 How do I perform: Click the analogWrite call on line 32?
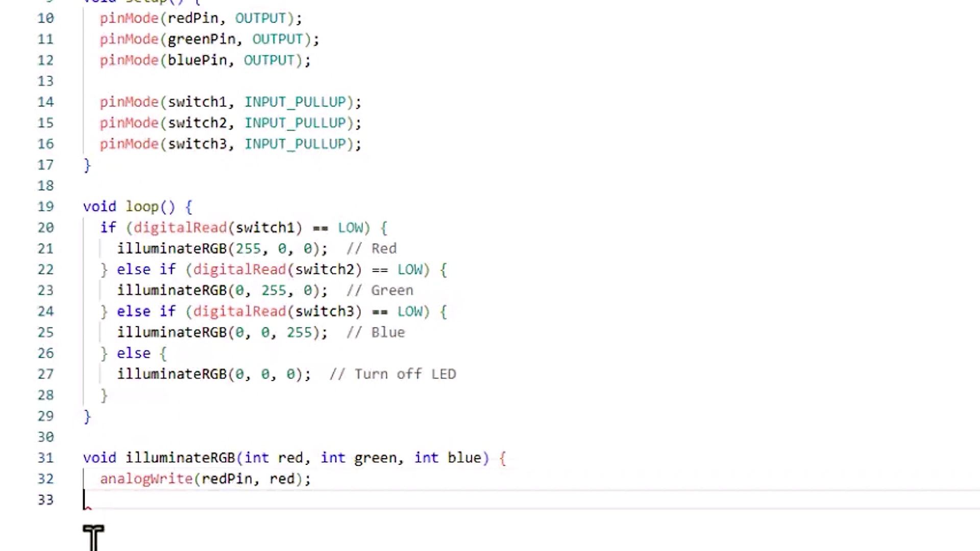146,479
